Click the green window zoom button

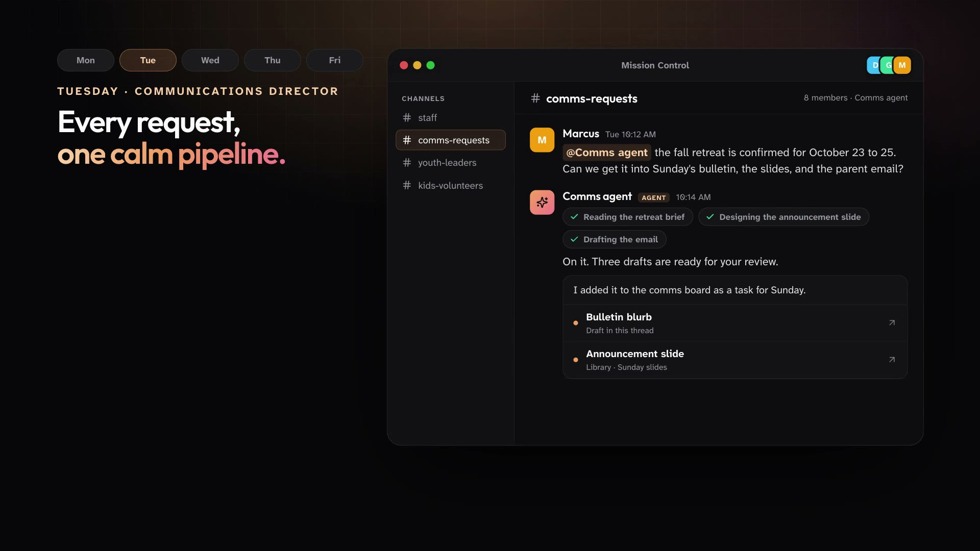[430, 65]
